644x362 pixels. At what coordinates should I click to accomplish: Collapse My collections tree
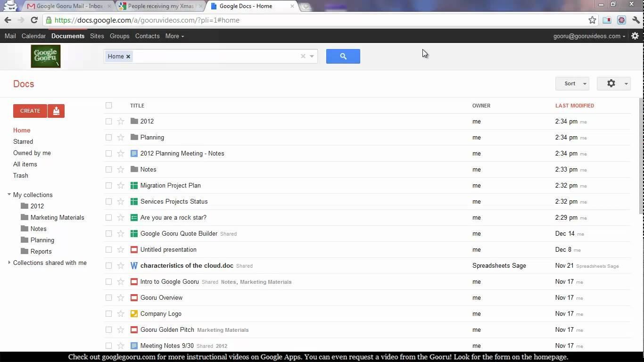(x=9, y=194)
